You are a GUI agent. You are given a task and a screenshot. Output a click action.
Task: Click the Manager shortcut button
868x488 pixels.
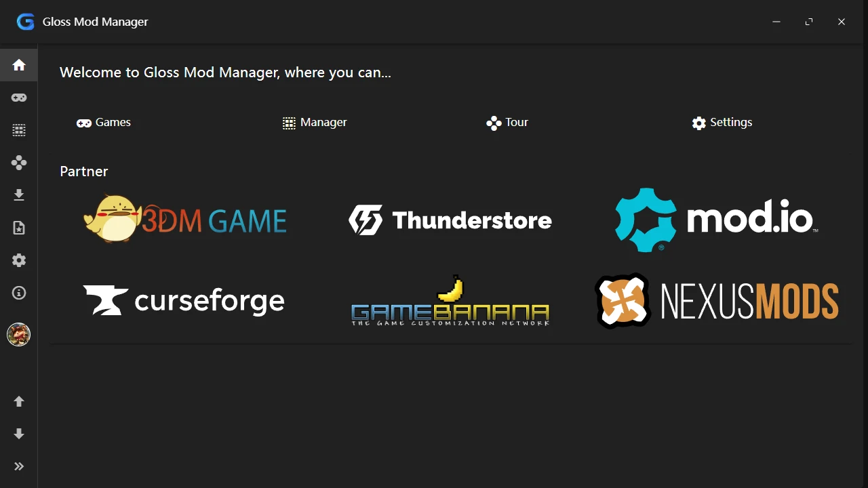(315, 123)
